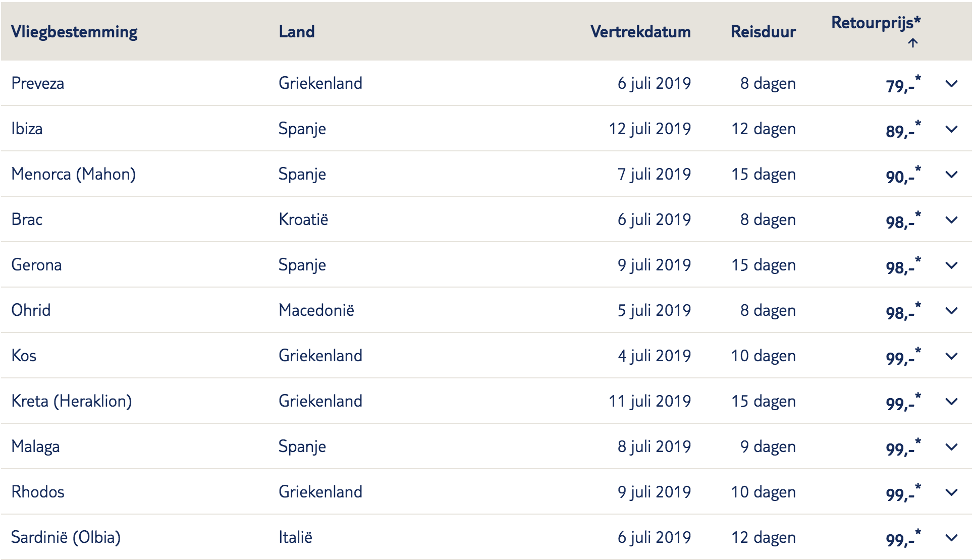Sort by Vertrekdatum column header
Image resolution: width=974 pixels, height=560 pixels.
click(x=640, y=32)
